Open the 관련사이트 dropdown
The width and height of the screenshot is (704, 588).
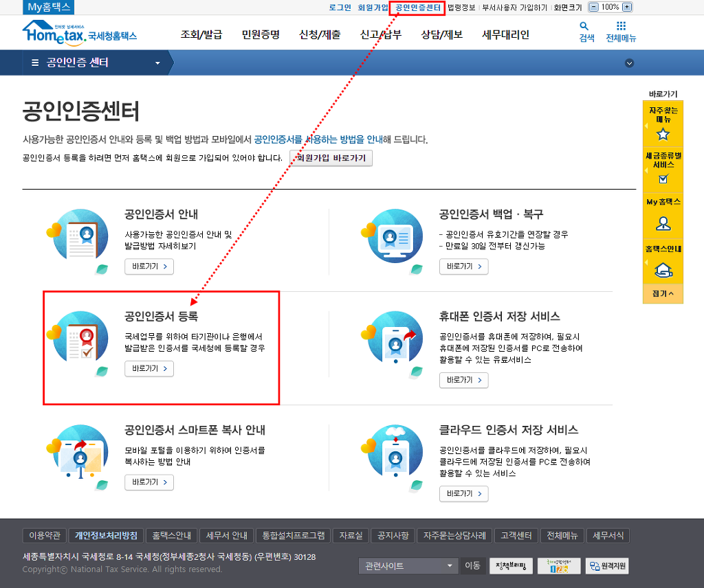[408, 566]
